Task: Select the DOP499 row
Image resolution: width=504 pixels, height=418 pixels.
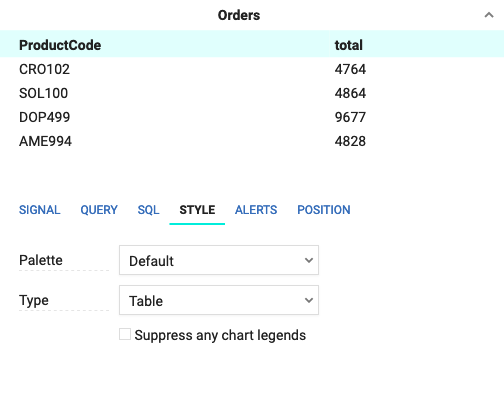Action: [x=252, y=117]
